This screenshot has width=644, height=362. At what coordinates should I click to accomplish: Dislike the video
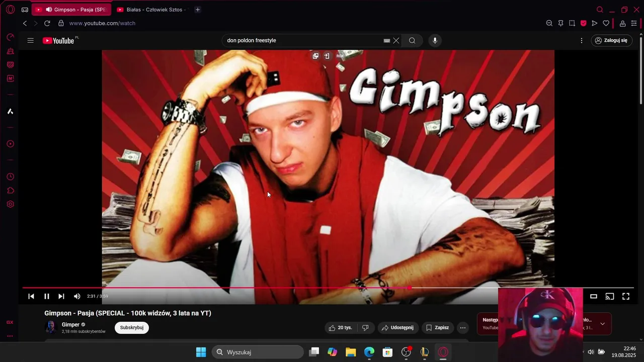[365, 328]
